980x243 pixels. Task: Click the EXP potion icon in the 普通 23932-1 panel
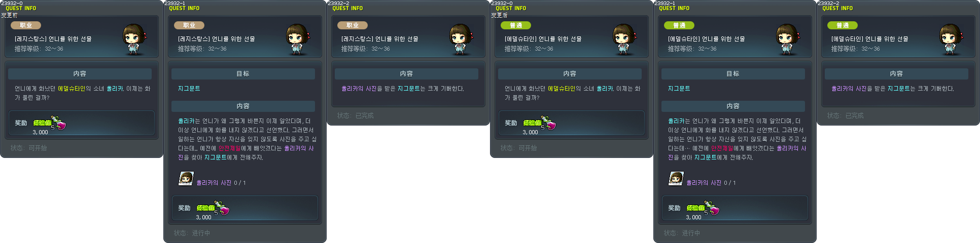point(712,208)
